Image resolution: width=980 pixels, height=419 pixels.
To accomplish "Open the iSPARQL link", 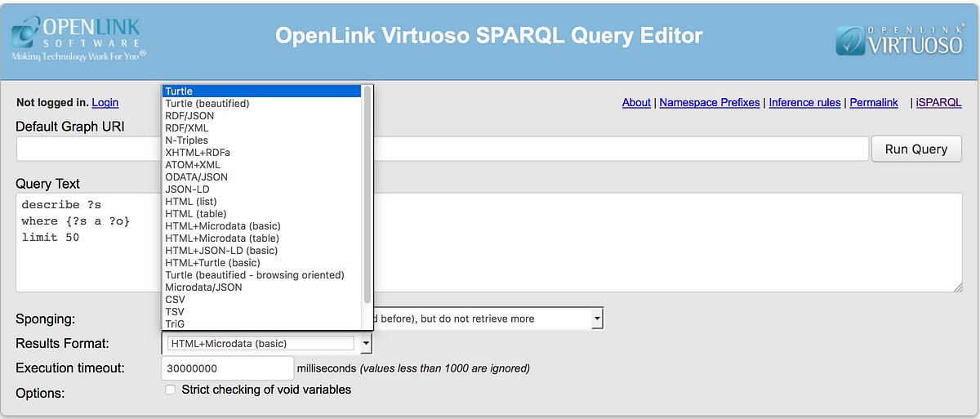I will pyautogui.click(x=938, y=102).
